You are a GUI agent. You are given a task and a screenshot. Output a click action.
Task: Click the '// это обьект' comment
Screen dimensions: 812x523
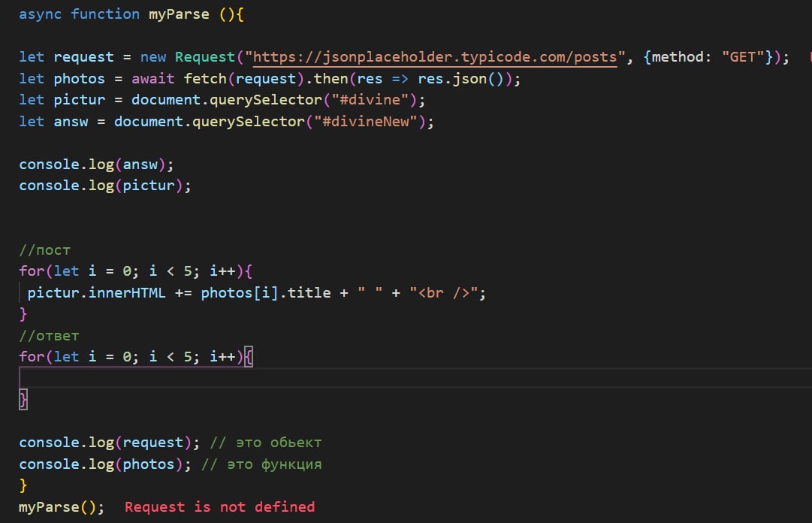pyautogui.click(x=266, y=443)
